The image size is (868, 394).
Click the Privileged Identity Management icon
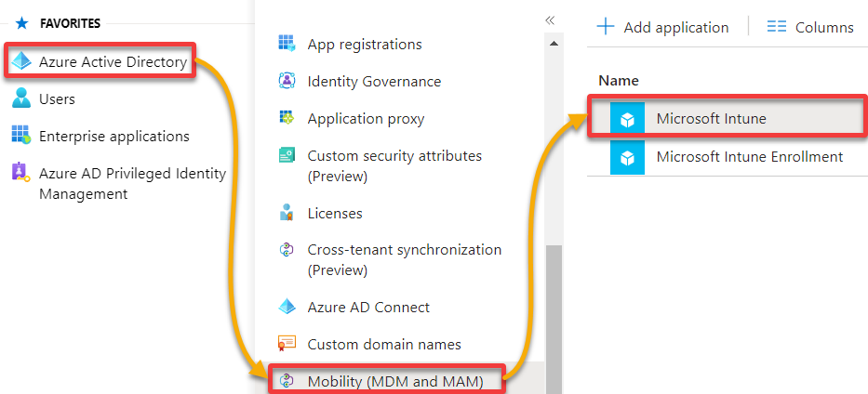click(21, 173)
